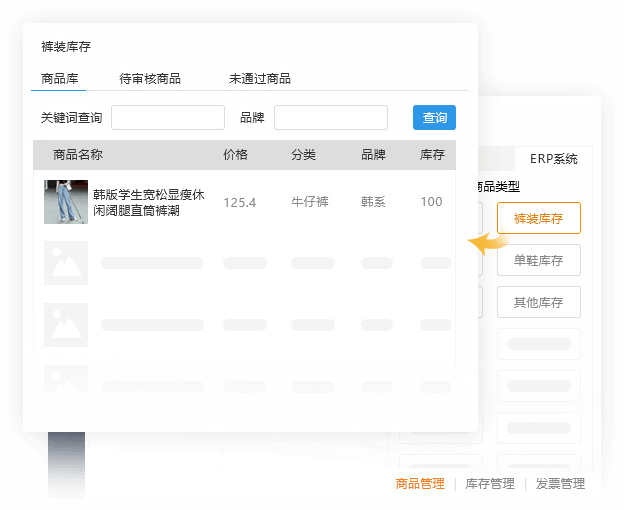Click the brand cell 韩系
Image resolution: width=624 pixels, height=510 pixels.
[373, 202]
